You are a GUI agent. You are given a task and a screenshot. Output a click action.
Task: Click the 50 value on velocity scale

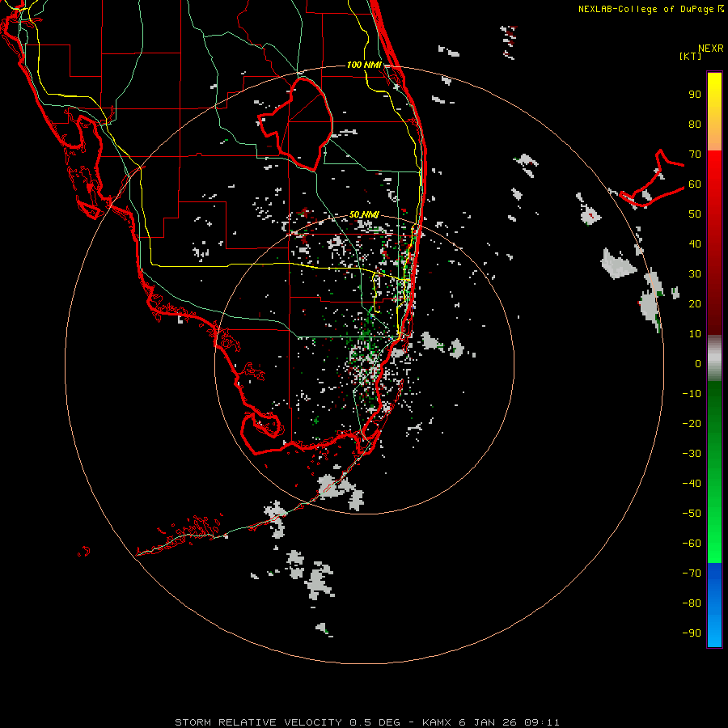(695, 214)
